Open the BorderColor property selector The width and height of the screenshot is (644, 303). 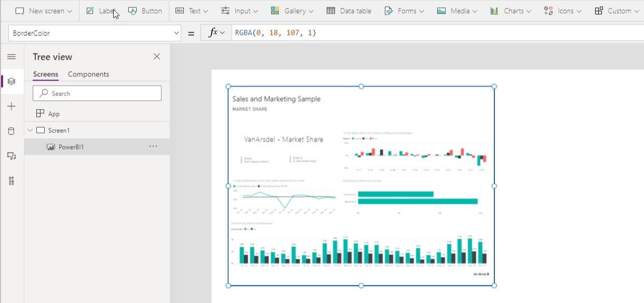pyautogui.click(x=95, y=33)
